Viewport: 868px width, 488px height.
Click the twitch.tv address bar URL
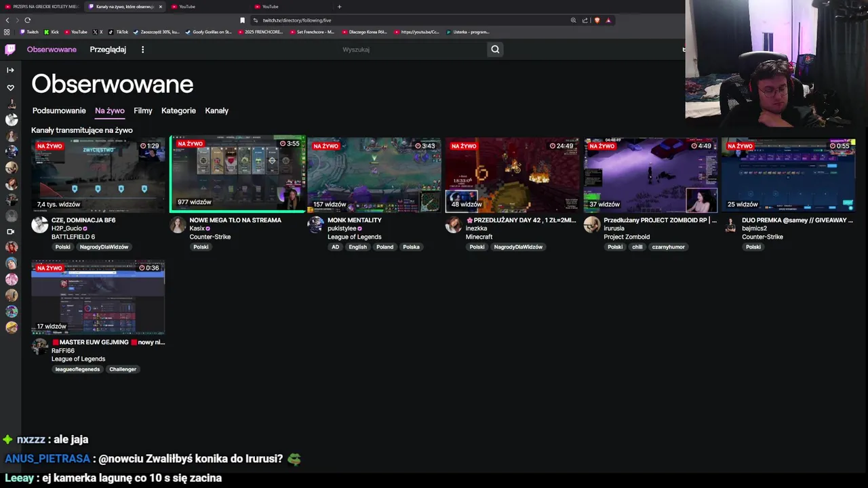pyautogui.click(x=297, y=20)
